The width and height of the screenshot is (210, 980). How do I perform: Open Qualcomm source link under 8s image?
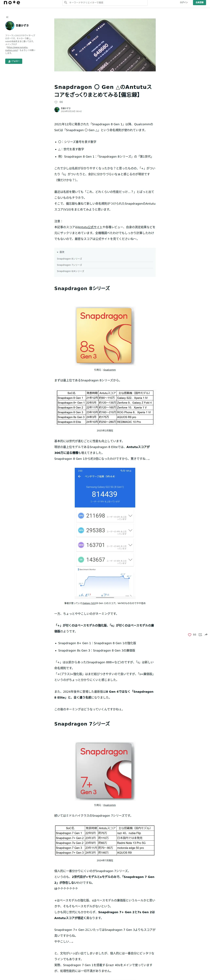[109, 370]
